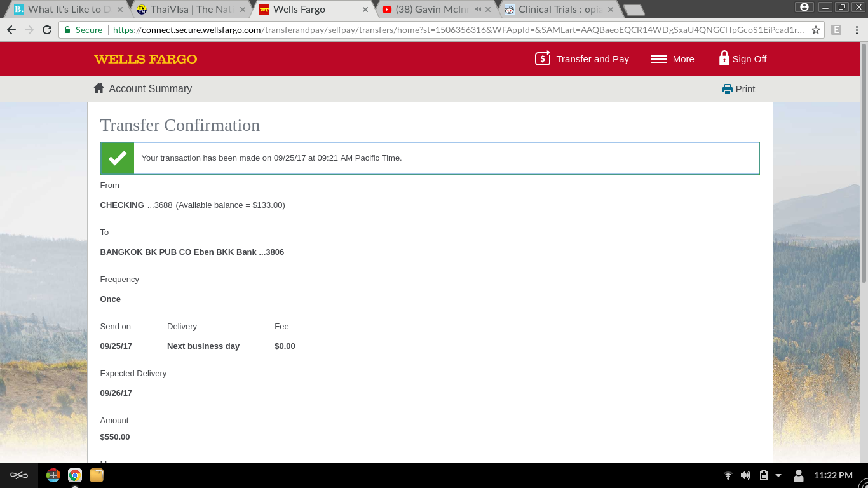868x488 pixels.
Task: Open Chrome three-dot menu
Action: [856, 30]
